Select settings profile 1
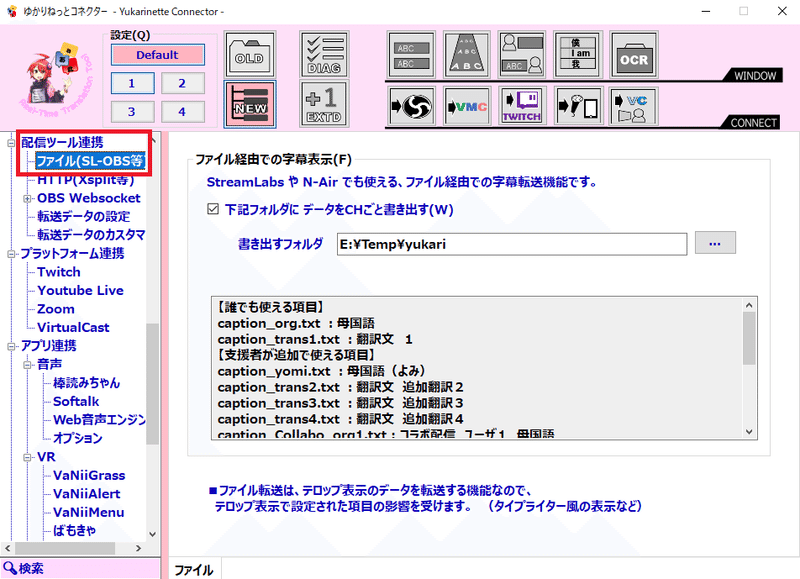This screenshot has height=579, width=800. coord(132,83)
